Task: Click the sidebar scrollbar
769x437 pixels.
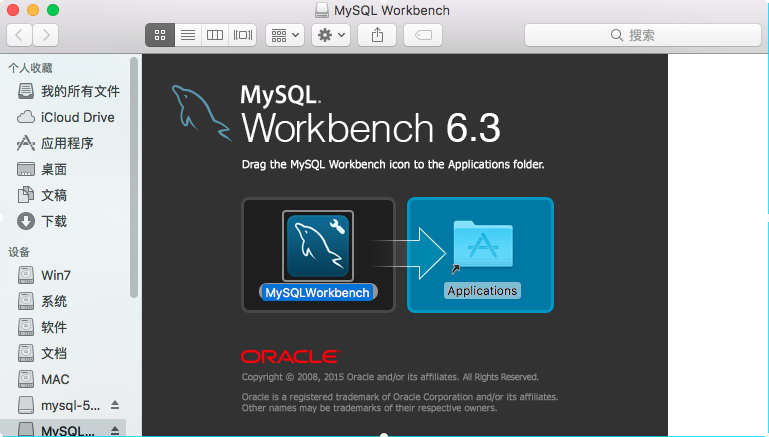Action: coord(134,178)
